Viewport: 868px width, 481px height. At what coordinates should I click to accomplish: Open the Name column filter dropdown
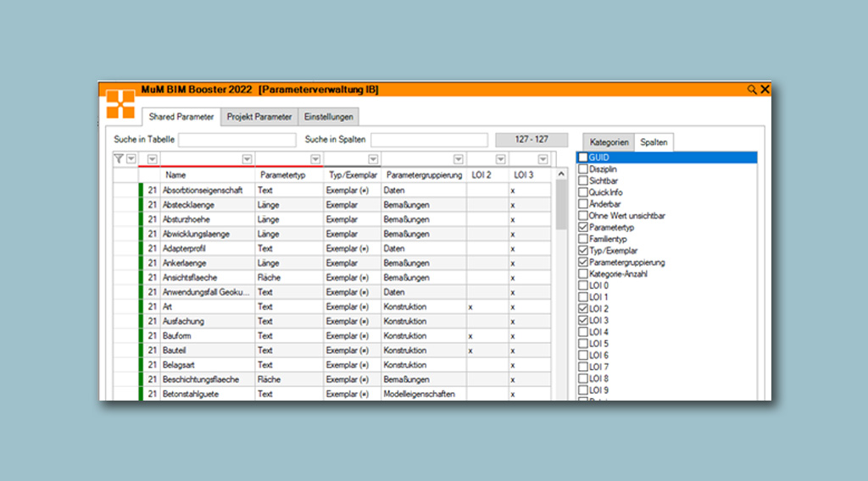(247, 159)
